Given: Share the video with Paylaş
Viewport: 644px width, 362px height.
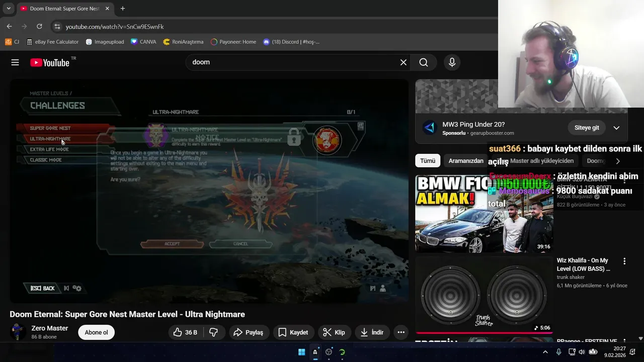Looking at the screenshot, I should click(x=249, y=332).
